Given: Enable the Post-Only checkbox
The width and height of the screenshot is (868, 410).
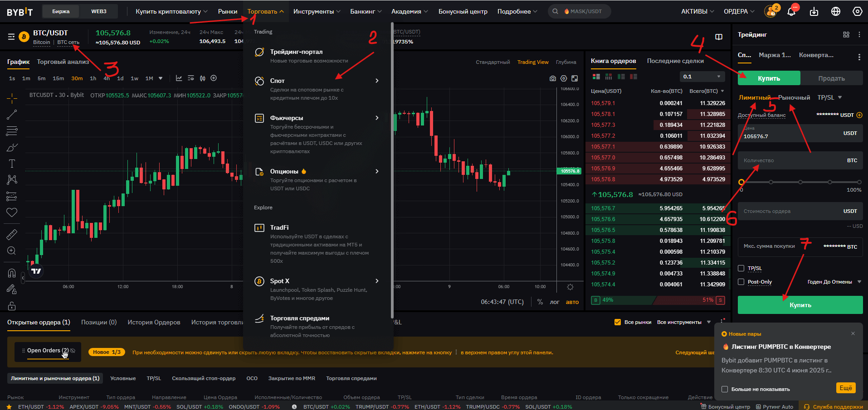Looking at the screenshot, I should pyautogui.click(x=741, y=282).
